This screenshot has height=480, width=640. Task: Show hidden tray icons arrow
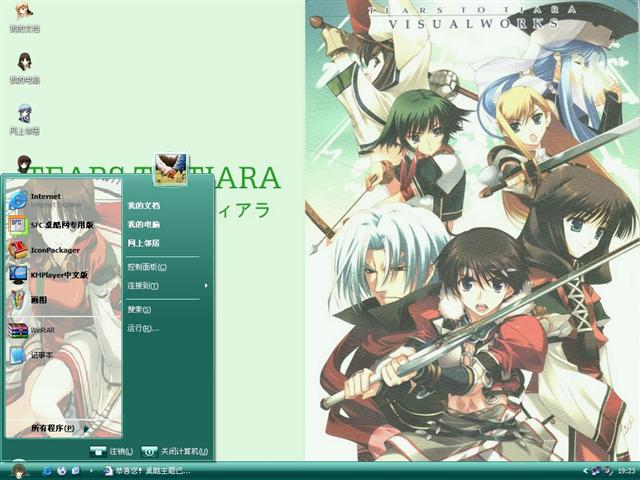tap(585, 471)
